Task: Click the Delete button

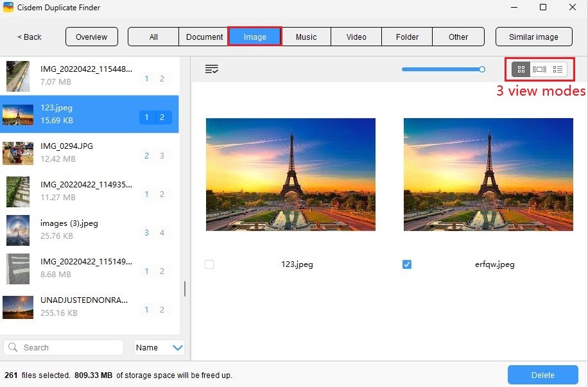Action: click(542, 375)
